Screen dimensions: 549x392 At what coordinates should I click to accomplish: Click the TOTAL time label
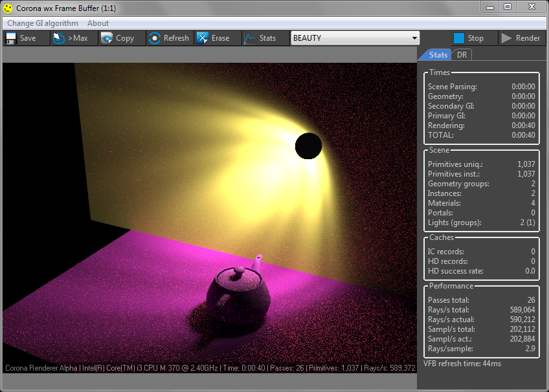(440, 135)
